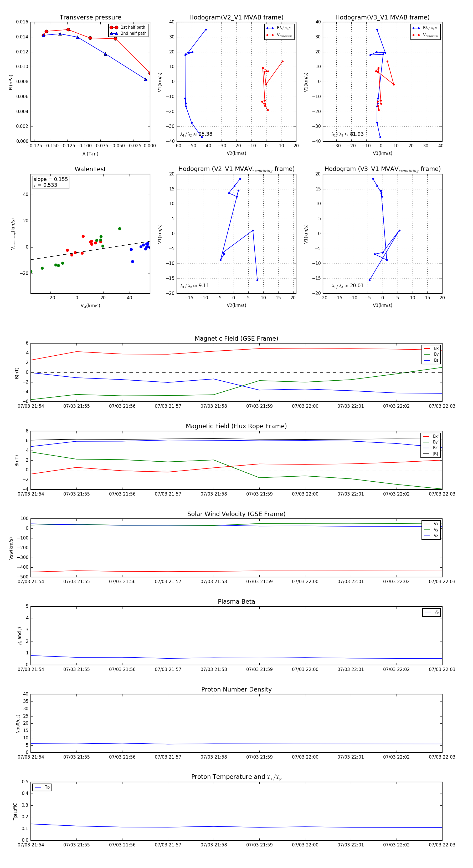Click 'Np(#/cc)' y-axis label
Image resolution: width=473 pixels, height=868 pixels.
point(18,723)
